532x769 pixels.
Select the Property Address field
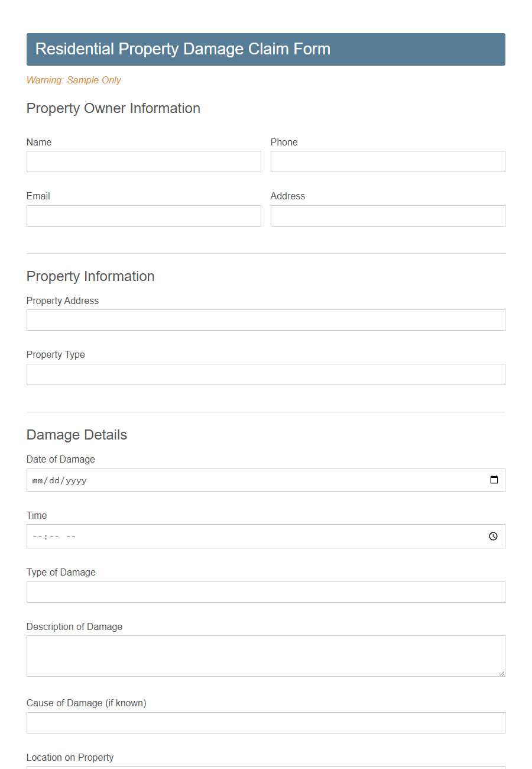click(265, 319)
